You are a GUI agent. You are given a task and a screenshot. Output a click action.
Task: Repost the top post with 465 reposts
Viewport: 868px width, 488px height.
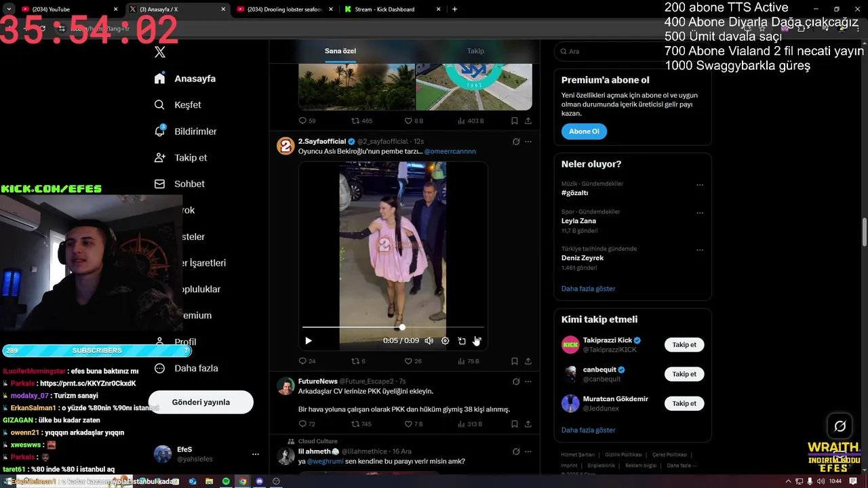[361, 121]
